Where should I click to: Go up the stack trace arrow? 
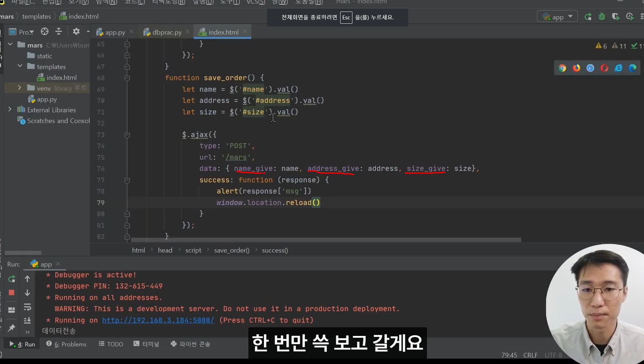tap(27, 279)
